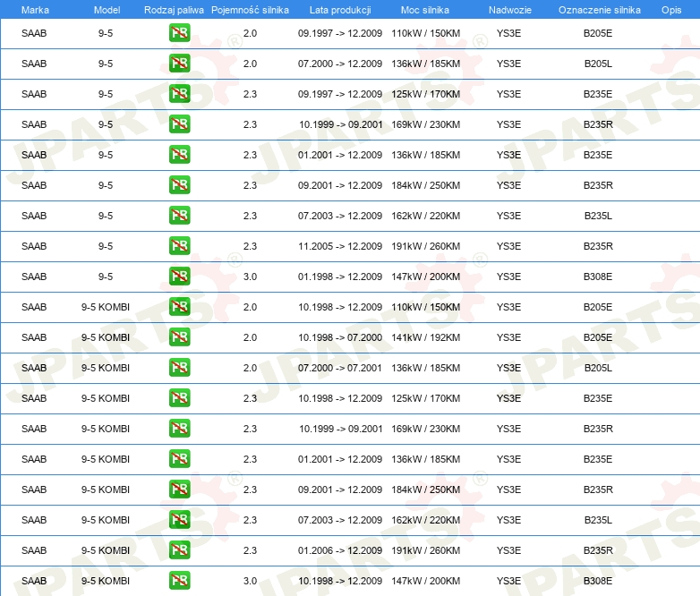Click 2.3 in the 01.2006 row
This screenshot has height=596, width=700.
tap(250, 550)
